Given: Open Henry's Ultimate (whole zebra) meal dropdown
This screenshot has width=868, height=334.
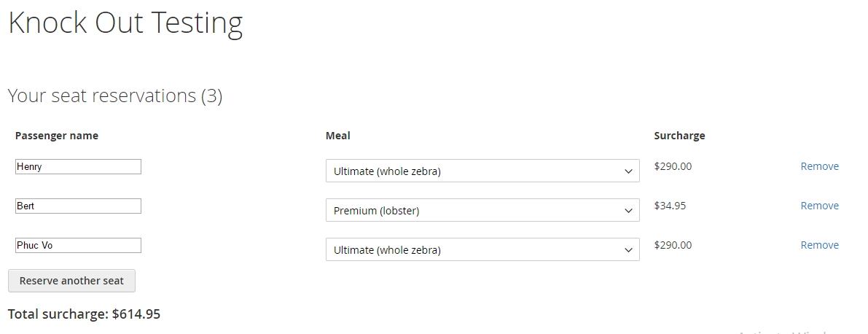Looking at the screenshot, I should (482, 171).
